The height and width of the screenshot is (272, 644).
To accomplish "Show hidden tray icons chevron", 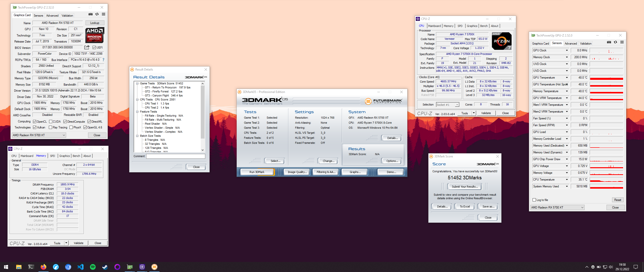I will (x=587, y=267).
